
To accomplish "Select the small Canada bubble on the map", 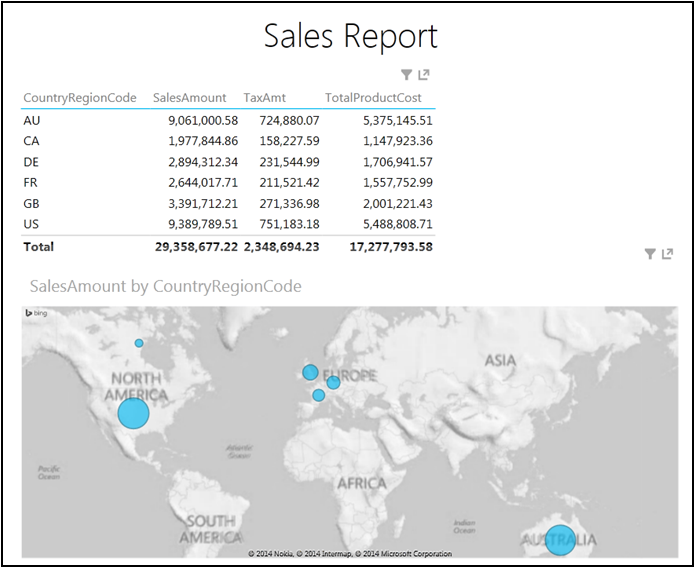I will [139, 343].
